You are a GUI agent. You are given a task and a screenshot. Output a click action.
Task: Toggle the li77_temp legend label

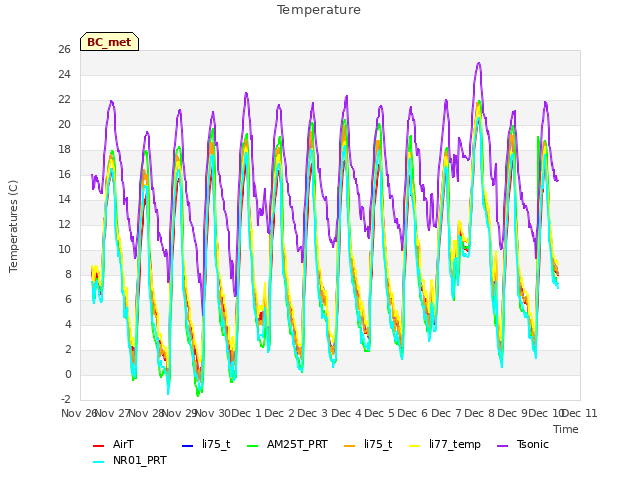pyautogui.click(x=455, y=444)
